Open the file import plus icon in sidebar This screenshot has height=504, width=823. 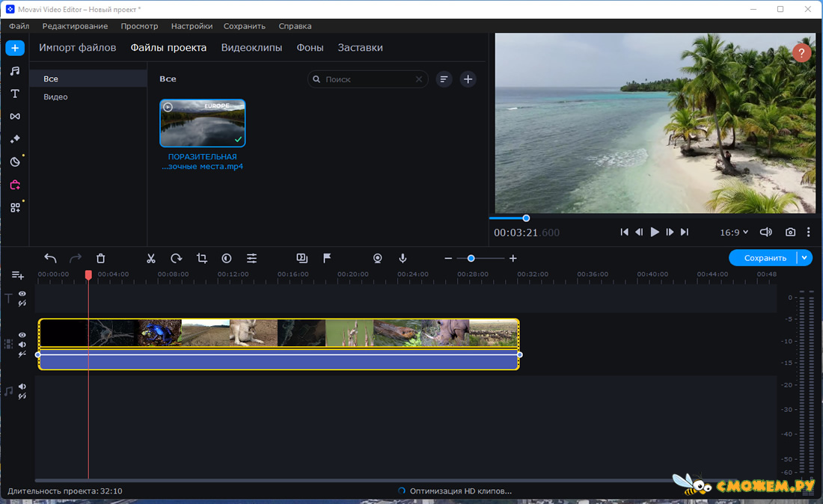tap(15, 49)
